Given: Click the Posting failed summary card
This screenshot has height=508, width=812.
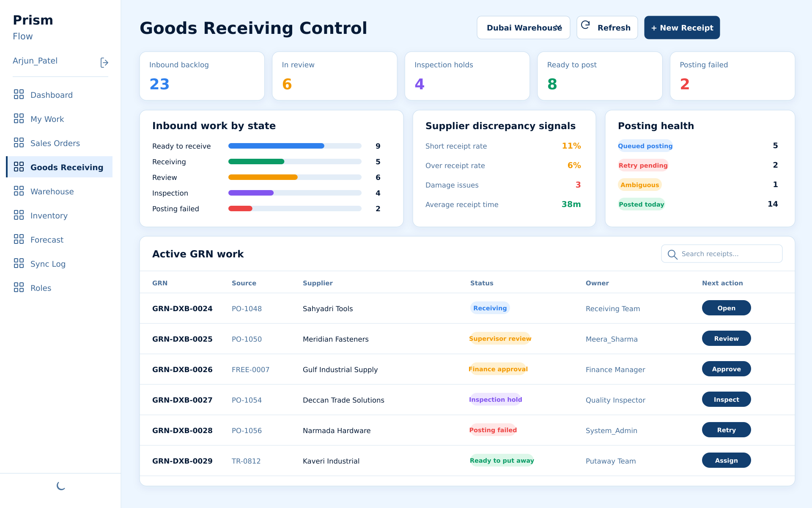Looking at the screenshot, I should (732, 76).
